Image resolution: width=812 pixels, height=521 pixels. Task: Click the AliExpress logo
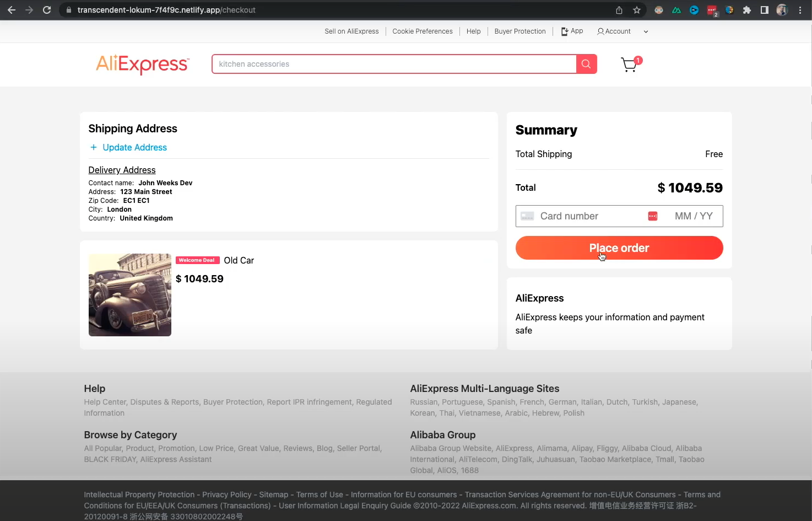point(143,64)
